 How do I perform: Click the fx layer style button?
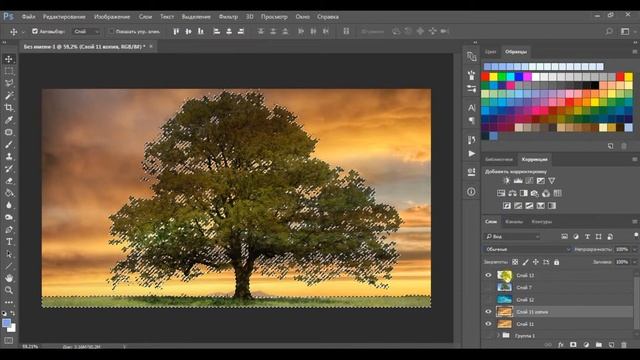560,345
